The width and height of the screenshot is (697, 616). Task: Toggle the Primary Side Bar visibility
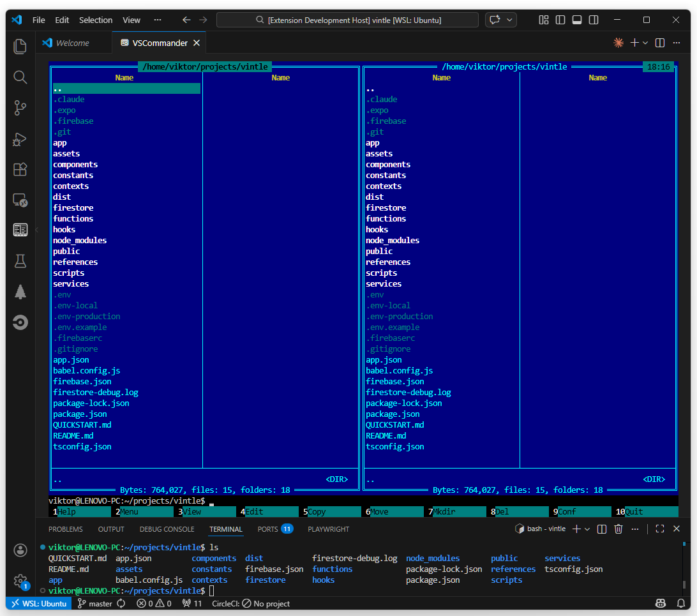pos(560,20)
